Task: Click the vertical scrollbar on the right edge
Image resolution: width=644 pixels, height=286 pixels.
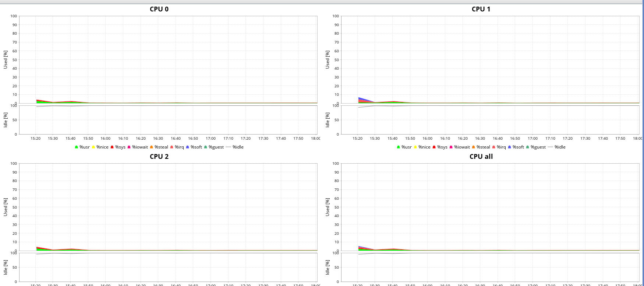Action: [642, 144]
